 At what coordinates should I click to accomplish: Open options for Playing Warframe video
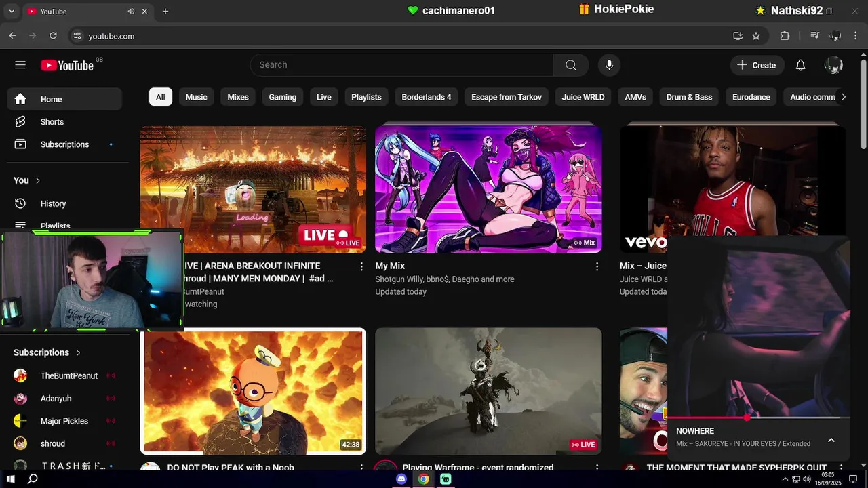tap(597, 468)
